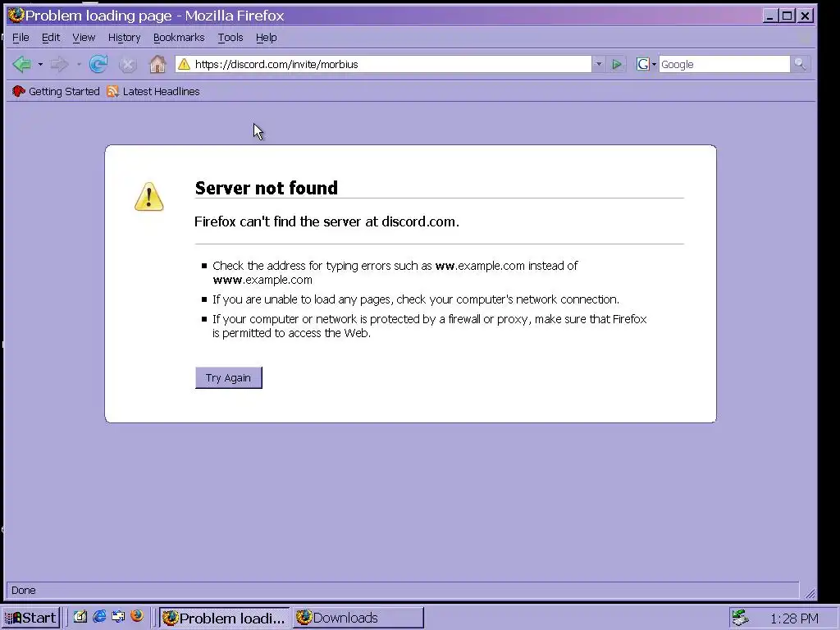Image resolution: width=840 pixels, height=630 pixels.
Task: Click the Server not found heading
Action: [267, 188]
